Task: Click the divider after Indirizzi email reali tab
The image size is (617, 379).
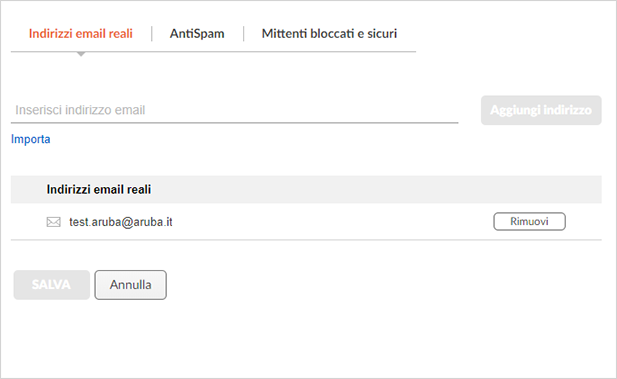Action: 151,34
